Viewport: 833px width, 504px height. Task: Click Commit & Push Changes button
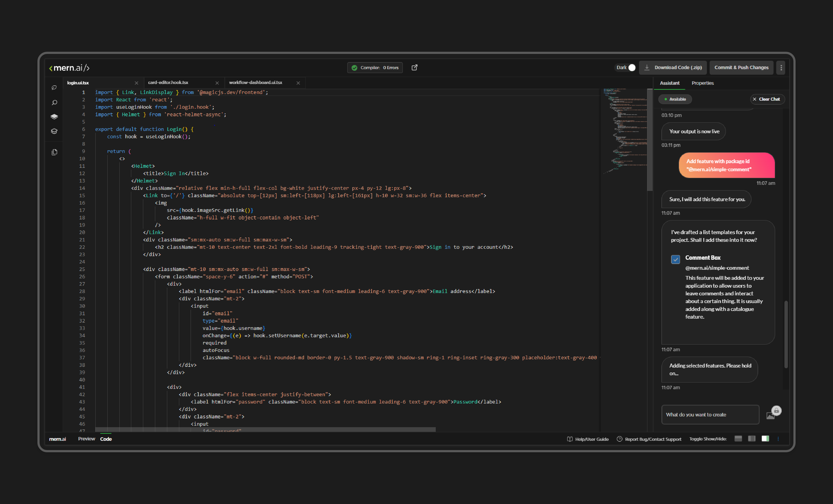pos(741,68)
